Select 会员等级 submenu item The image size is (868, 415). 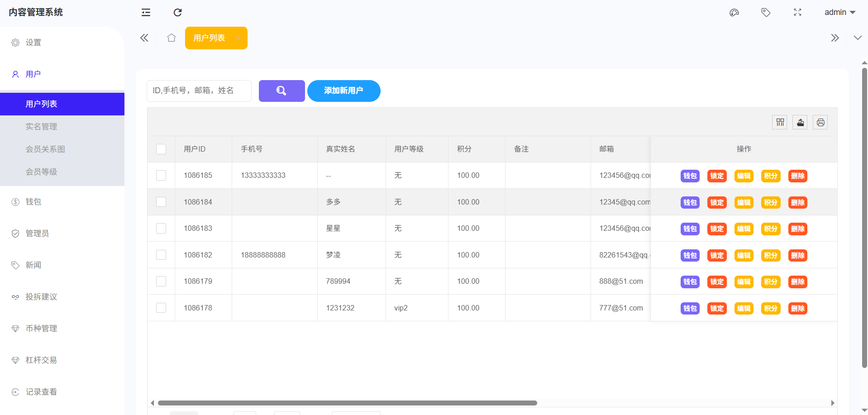coord(41,172)
